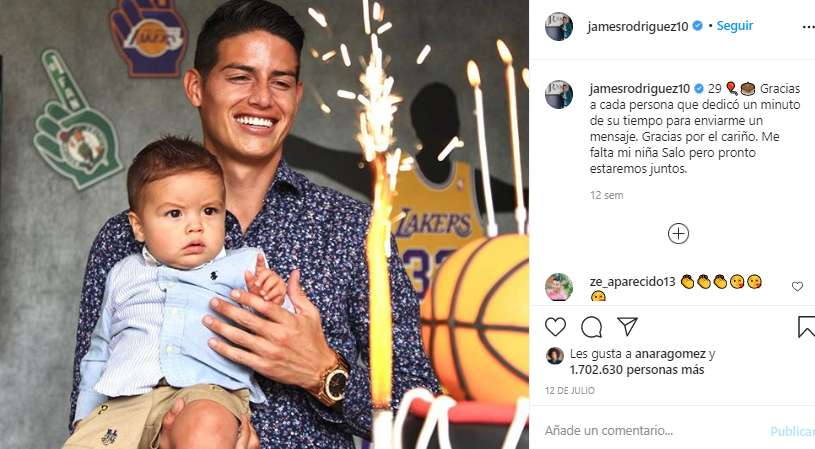Open jamesrodriguez10 username in caption
Viewport: 815px width, 449px height.
(x=640, y=89)
